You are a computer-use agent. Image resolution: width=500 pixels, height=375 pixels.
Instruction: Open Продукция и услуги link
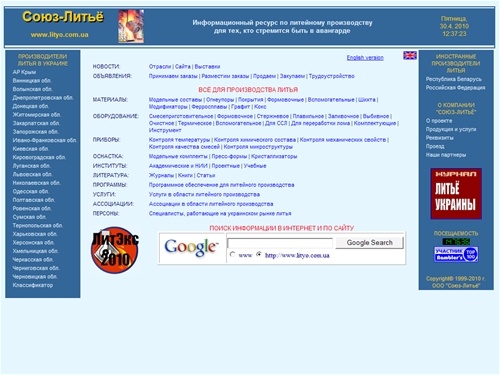[x=451, y=129]
